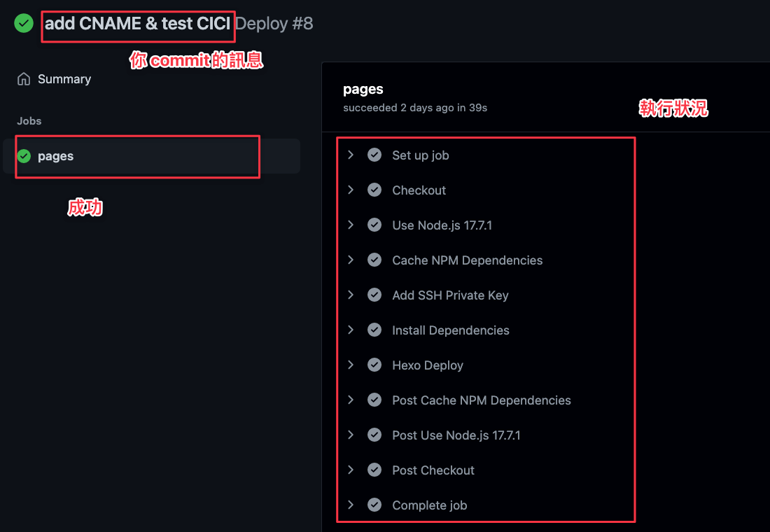Viewport: 770px width, 532px height.
Task: Click the Summary home icon
Action: (x=24, y=79)
